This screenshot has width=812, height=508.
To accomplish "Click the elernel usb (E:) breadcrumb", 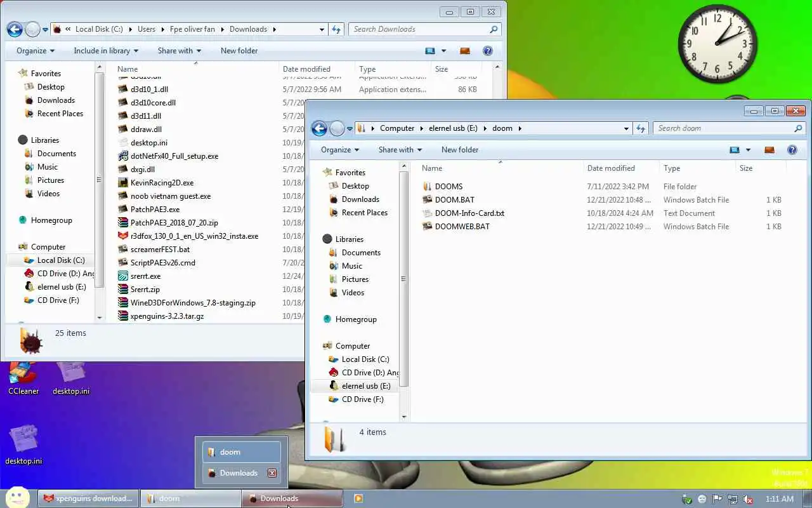I will 453,128.
